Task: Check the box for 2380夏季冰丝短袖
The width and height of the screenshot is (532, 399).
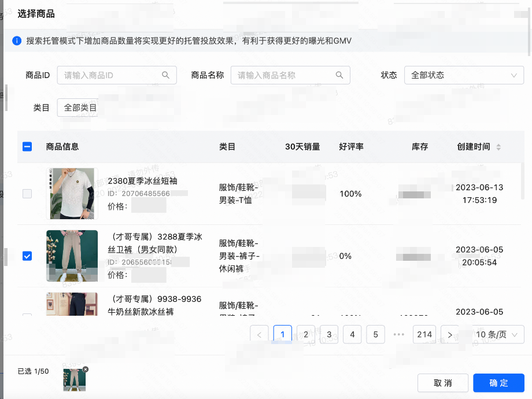Action: coord(27,194)
